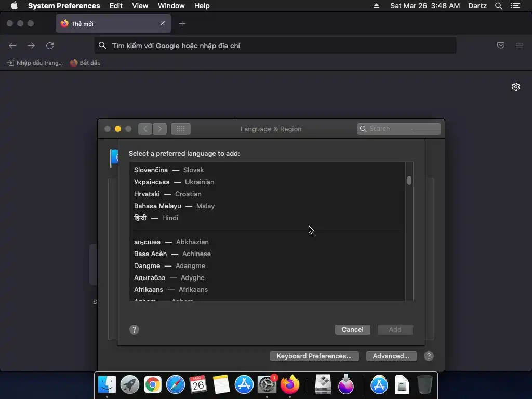
Task: Click the eject icon in menu bar
Action: [x=376, y=6]
